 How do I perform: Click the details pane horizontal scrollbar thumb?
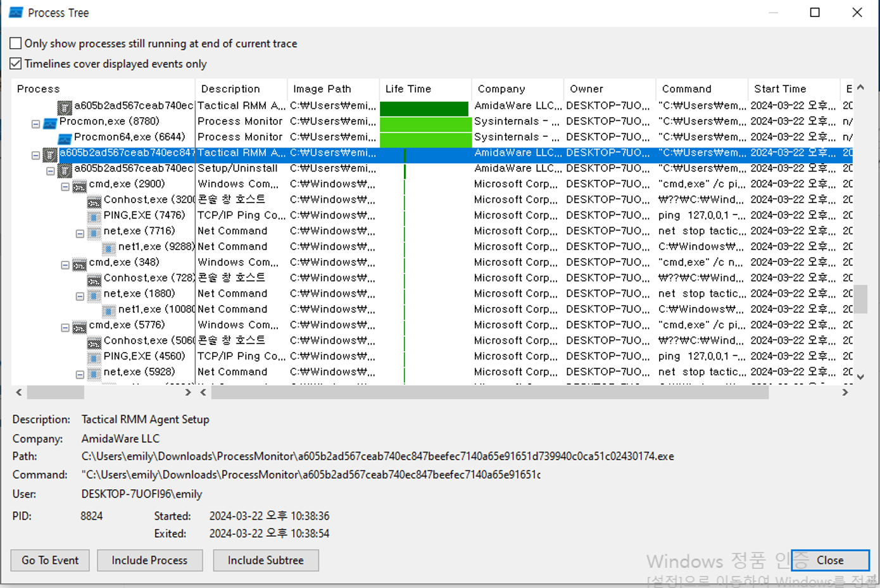point(490,392)
